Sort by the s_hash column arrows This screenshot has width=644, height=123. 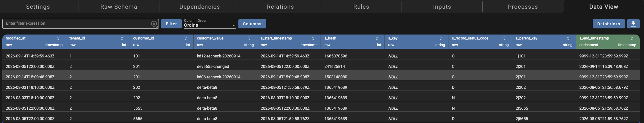click(x=377, y=38)
